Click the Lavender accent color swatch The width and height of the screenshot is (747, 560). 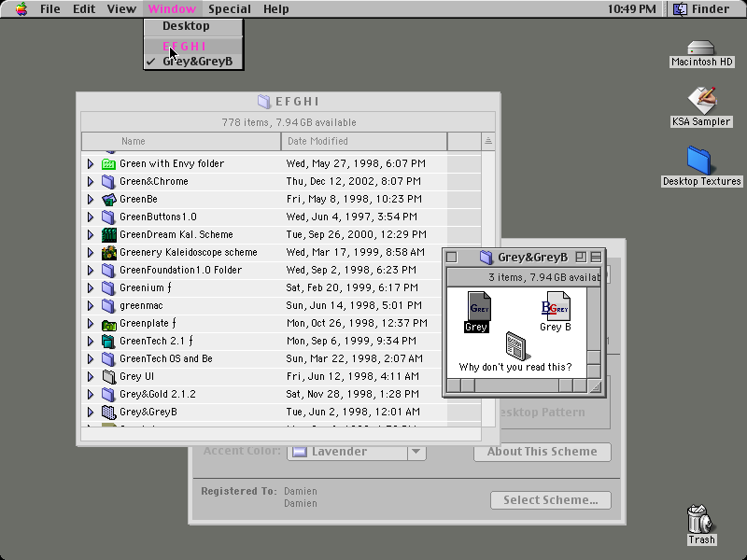coord(299,452)
